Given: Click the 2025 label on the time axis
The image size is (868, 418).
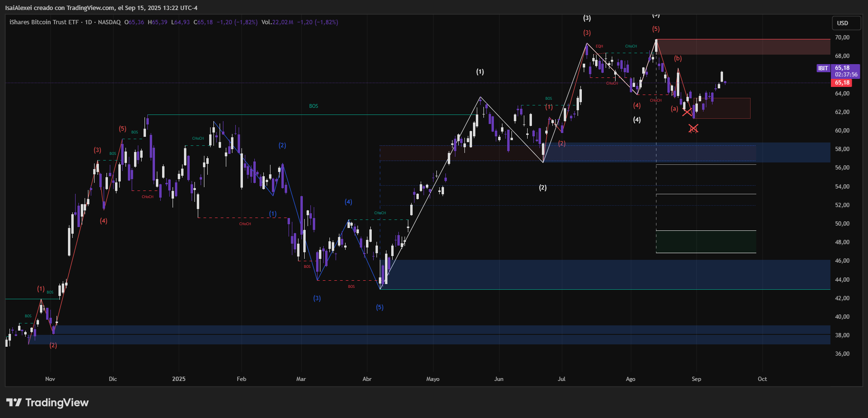Looking at the screenshot, I should 179,379.
